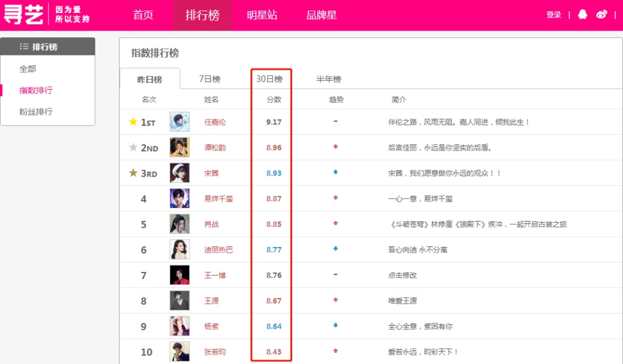623x364 pixels.
Task: Open the 明星站 navigation menu
Action: pos(262,15)
